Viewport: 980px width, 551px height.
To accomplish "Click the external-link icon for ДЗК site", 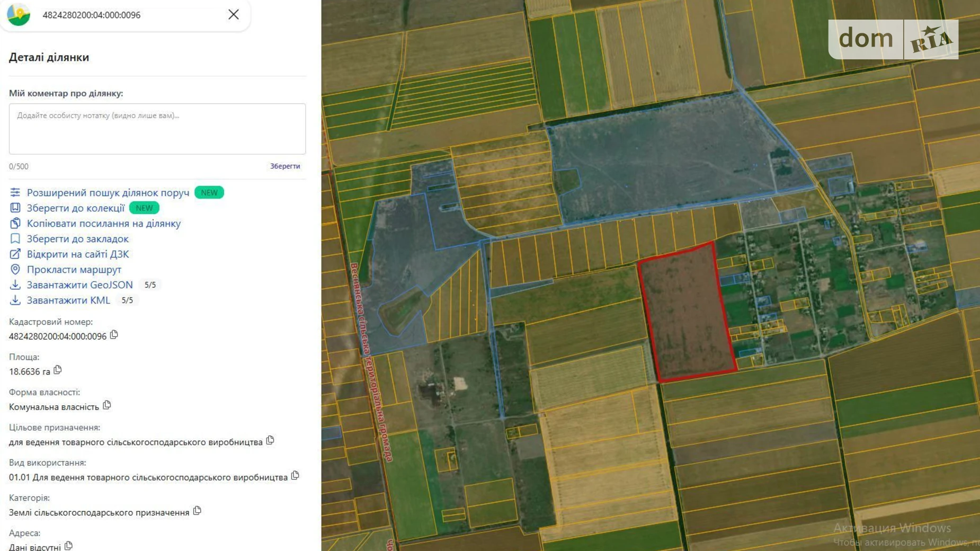I will click(15, 254).
